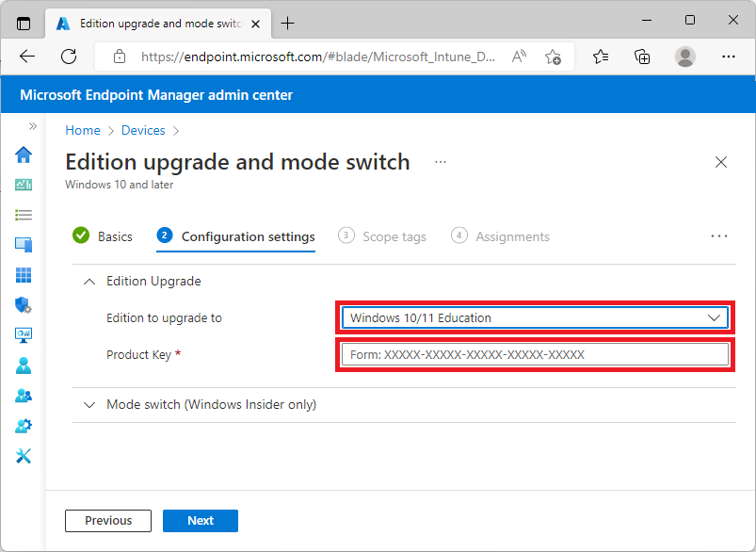
Task: Click the Home icon in sidebar
Action: click(x=24, y=154)
